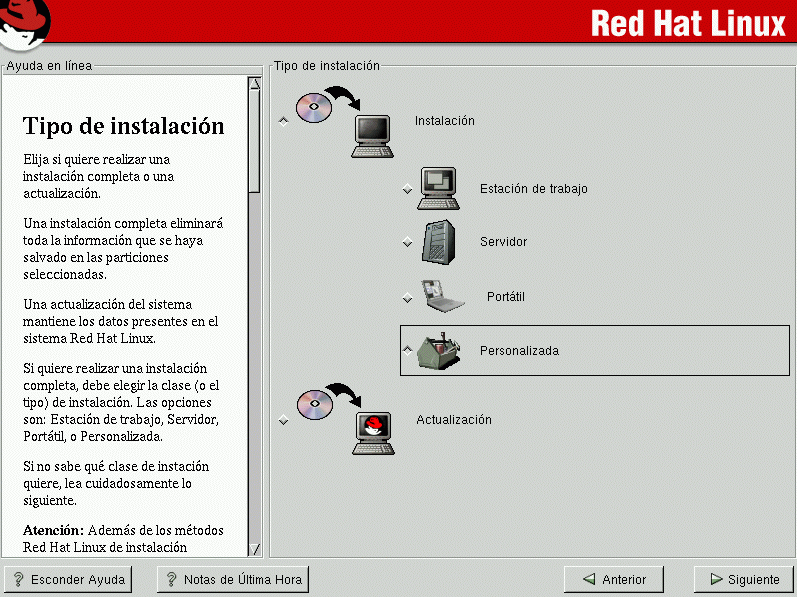Select the Estación de trabajo radio option
Image resolution: width=797 pixels, height=597 pixels.
pos(407,189)
